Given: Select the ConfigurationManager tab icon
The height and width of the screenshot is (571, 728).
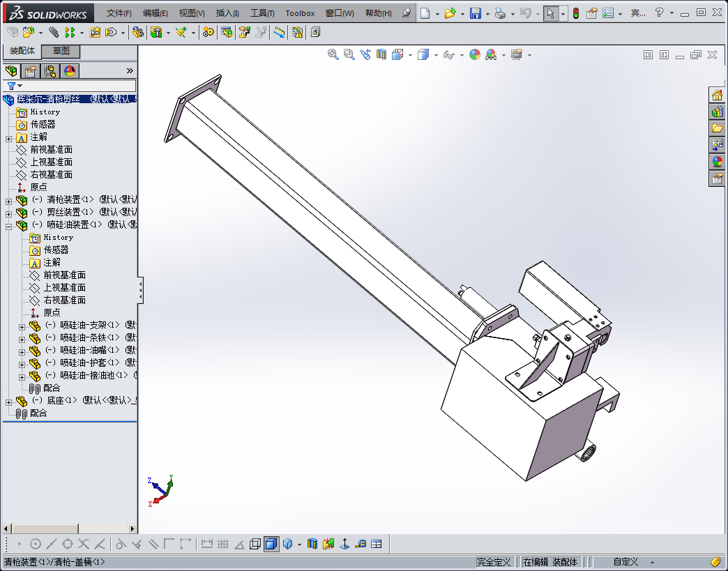Looking at the screenshot, I should 50,71.
